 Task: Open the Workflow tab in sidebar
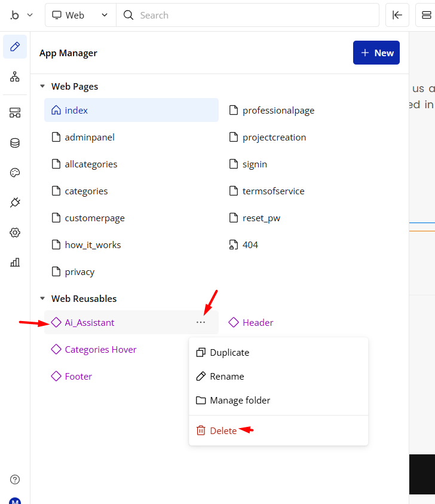(x=15, y=77)
